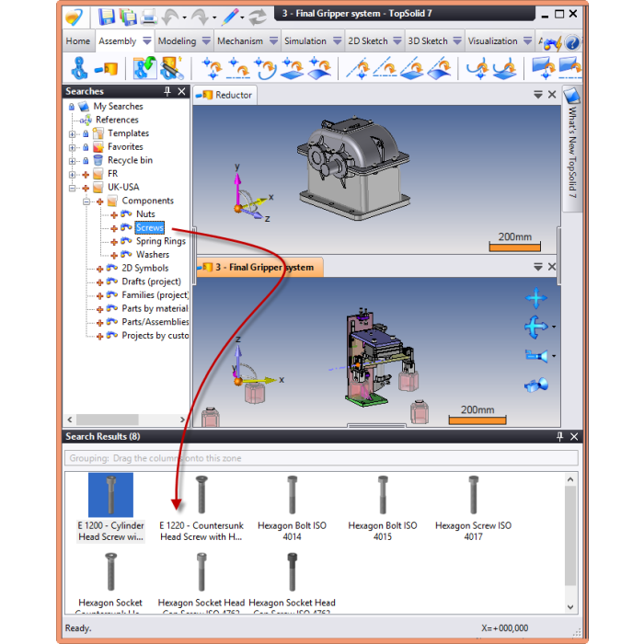The height and width of the screenshot is (644, 644).
Task: Collapse the UK-USA tree node
Action: click(73, 188)
